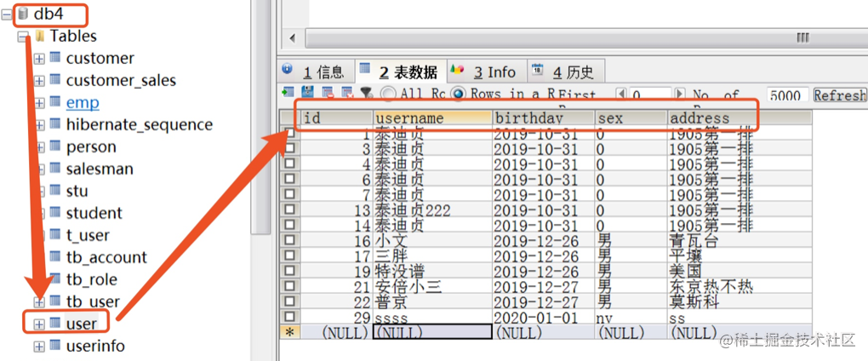Click the table icon beside hibernate_sequence
Viewport: 868px width, 361px height.
[54, 123]
